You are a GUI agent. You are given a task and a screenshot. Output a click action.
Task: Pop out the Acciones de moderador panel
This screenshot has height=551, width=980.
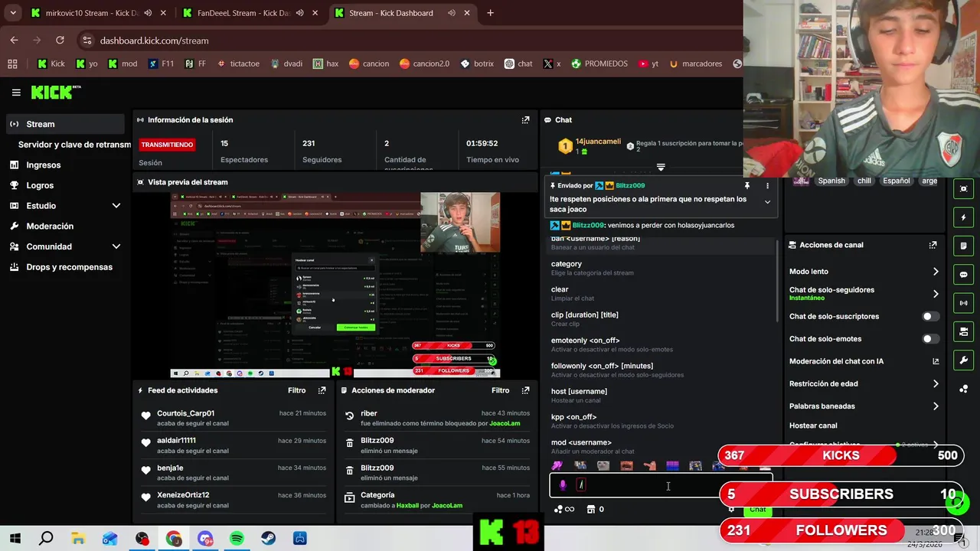(x=525, y=390)
